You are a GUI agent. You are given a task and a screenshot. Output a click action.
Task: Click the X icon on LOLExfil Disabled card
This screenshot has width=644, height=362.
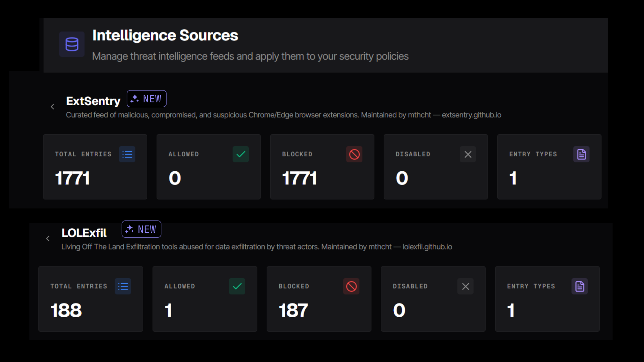pos(466,286)
